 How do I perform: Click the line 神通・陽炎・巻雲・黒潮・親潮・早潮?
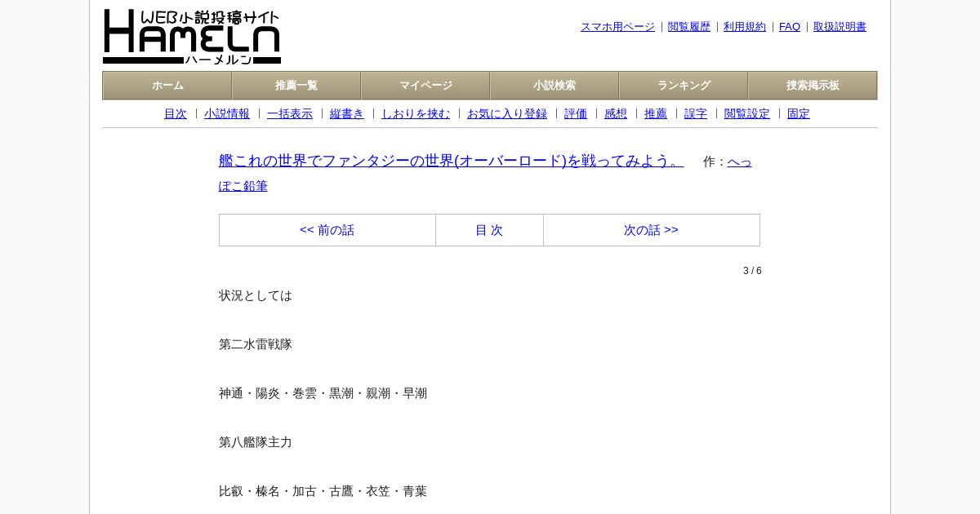(323, 393)
